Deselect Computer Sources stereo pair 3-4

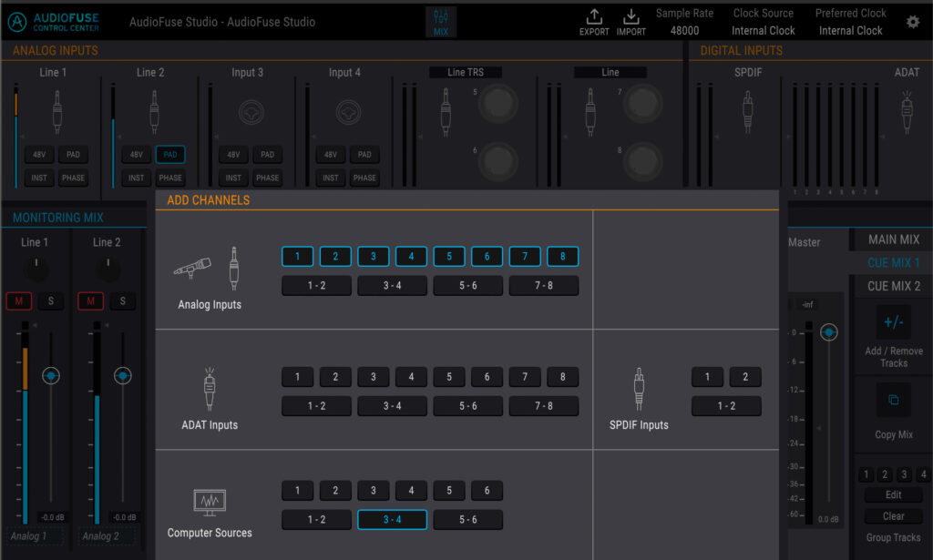pyautogui.click(x=392, y=520)
